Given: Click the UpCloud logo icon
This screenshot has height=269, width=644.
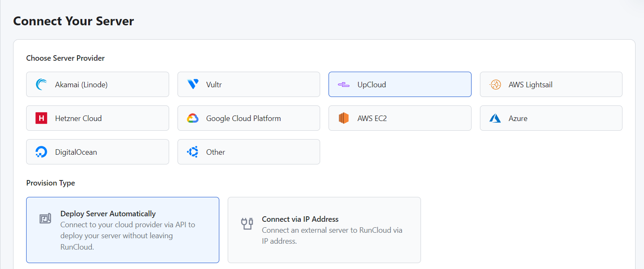Looking at the screenshot, I should click(343, 84).
